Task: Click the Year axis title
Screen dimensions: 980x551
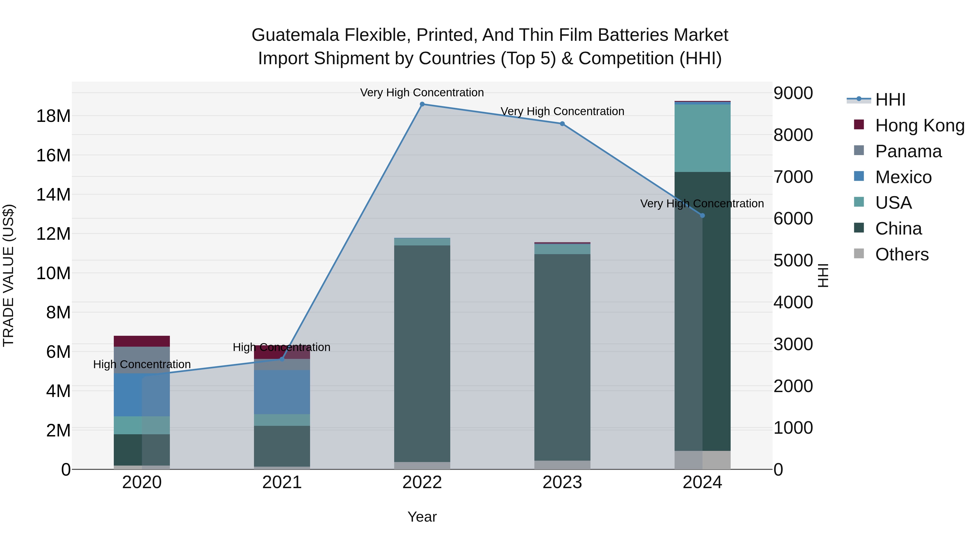Action: [422, 517]
